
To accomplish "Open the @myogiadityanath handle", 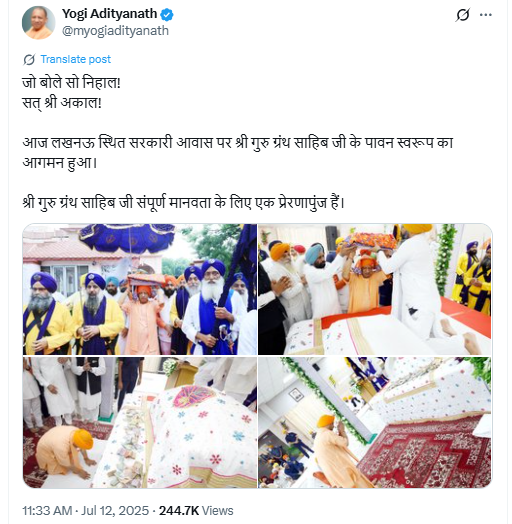I will (115, 31).
